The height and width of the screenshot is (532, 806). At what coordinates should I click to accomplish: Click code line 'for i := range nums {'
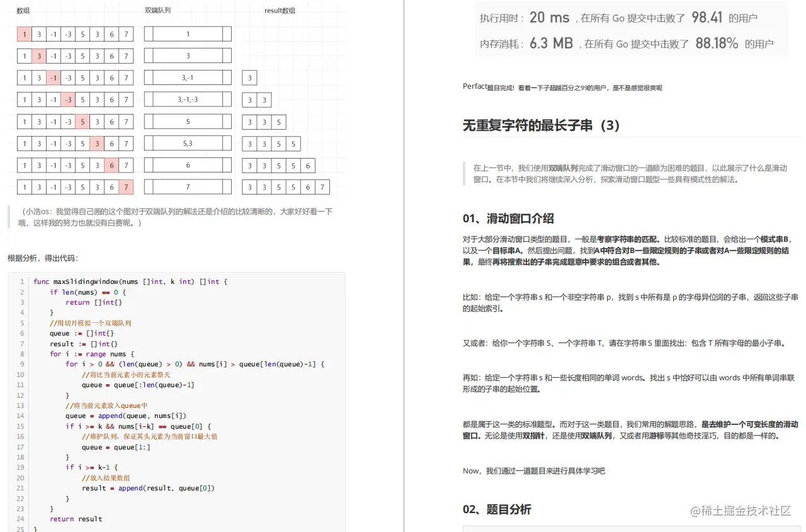click(x=92, y=354)
